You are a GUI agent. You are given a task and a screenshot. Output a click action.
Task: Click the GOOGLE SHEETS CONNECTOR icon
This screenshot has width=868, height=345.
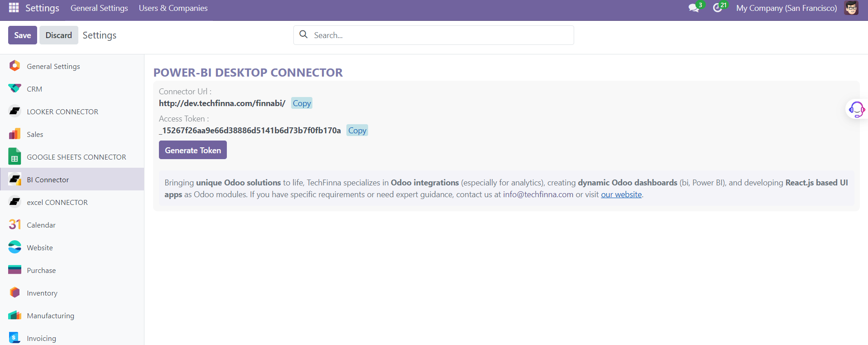(14, 156)
